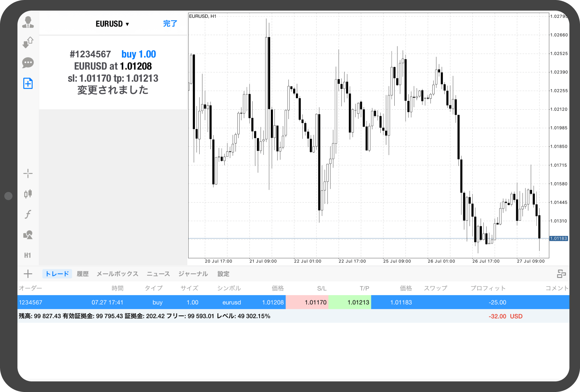Expand the EURUSD symbol dropdown
The width and height of the screenshot is (580, 392).
(112, 24)
